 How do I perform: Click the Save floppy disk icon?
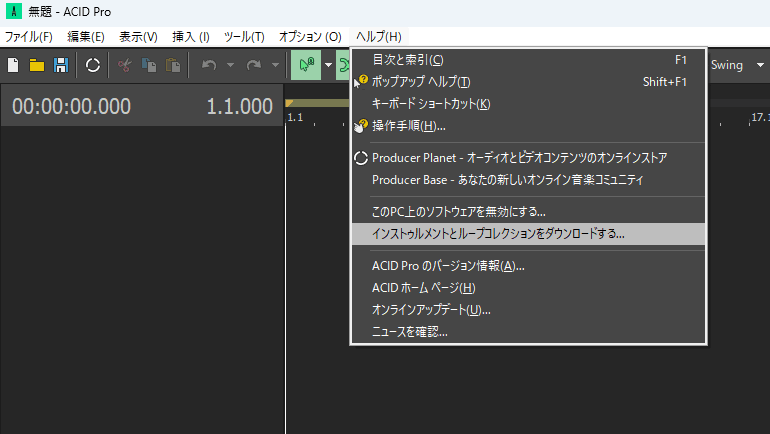point(60,65)
